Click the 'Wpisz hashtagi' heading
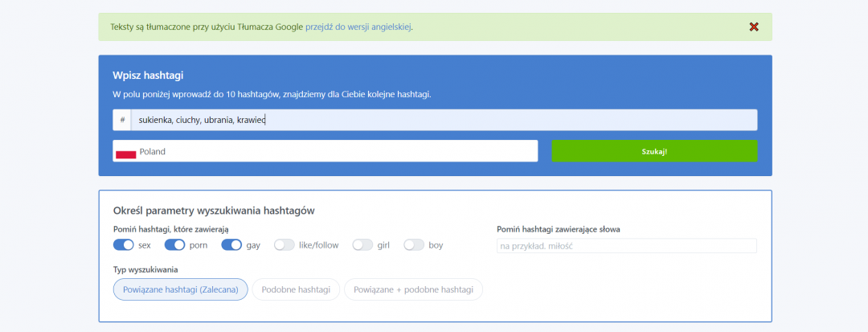 148,76
